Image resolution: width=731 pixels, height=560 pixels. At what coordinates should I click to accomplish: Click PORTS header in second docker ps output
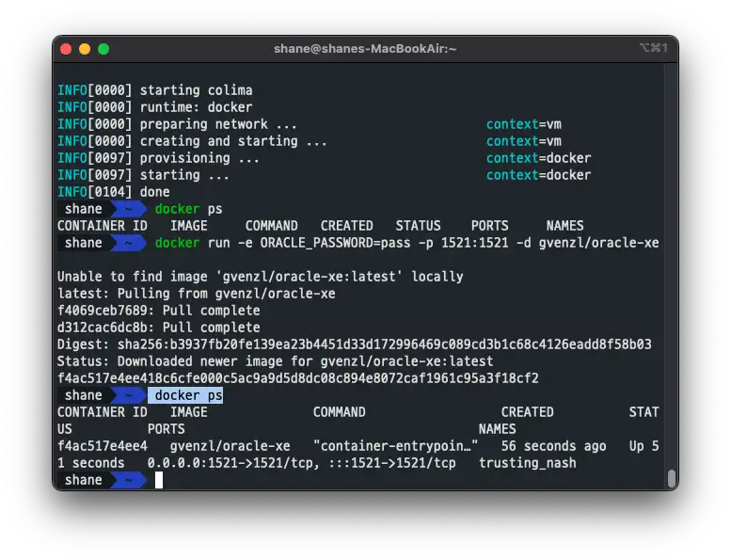tap(166, 429)
